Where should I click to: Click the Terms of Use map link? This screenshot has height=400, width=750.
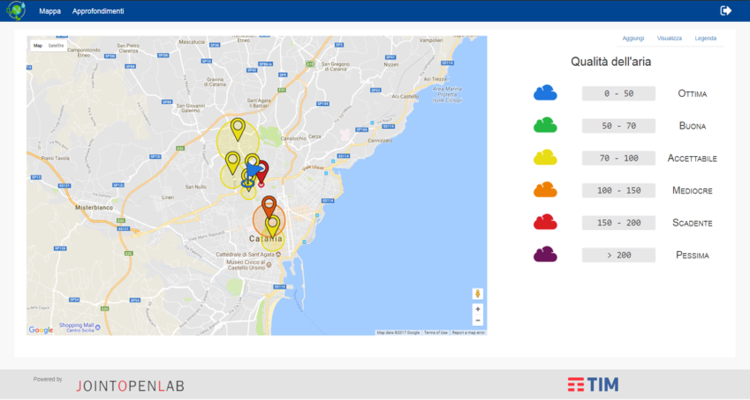point(436,332)
